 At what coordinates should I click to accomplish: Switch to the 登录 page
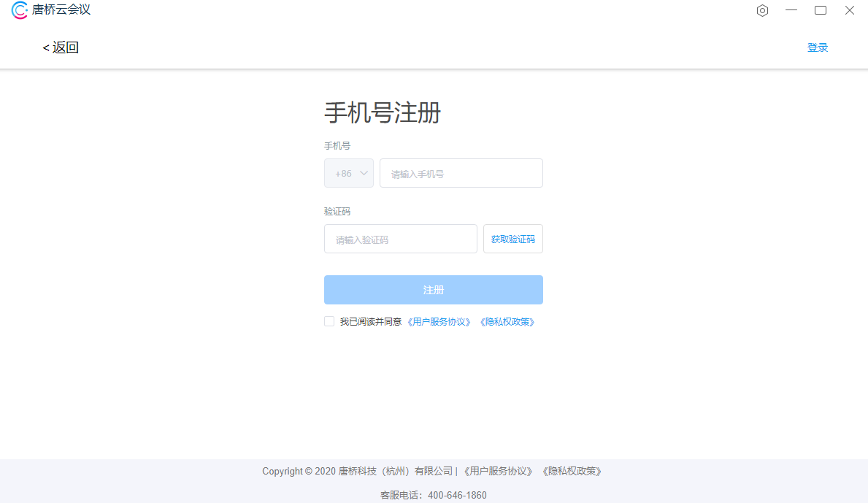pyautogui.click(x=818, y=47)
